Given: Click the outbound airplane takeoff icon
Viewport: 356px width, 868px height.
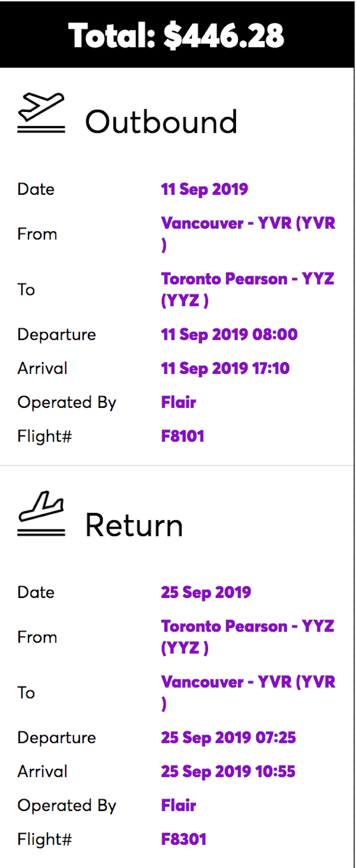Looking at the screenshot, I should click(41, 112).
